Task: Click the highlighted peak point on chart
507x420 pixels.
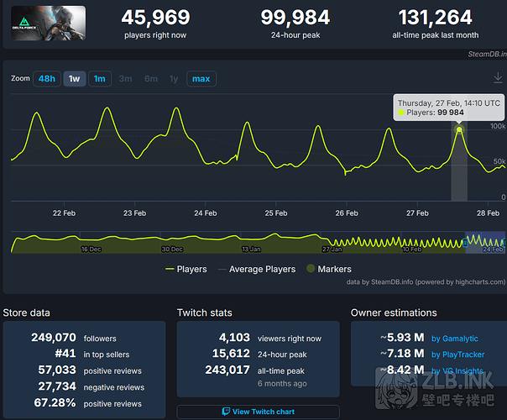Action: pos(459,130)
